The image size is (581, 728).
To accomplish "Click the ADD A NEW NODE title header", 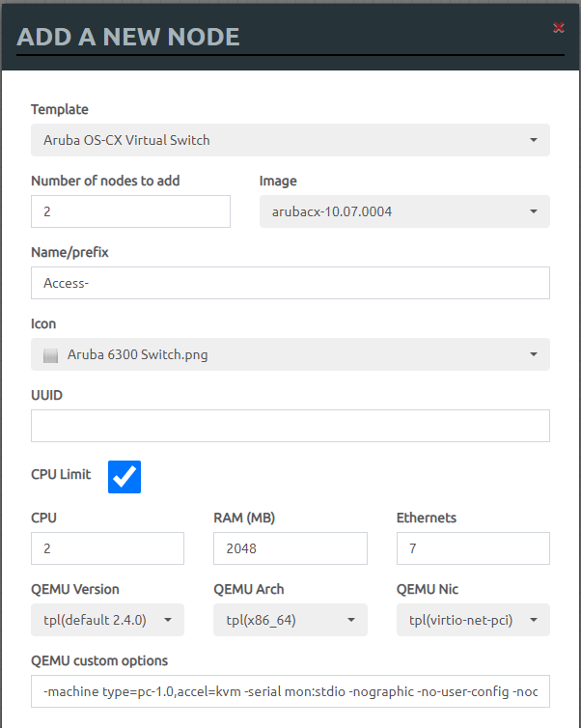I will coord(128,38).
